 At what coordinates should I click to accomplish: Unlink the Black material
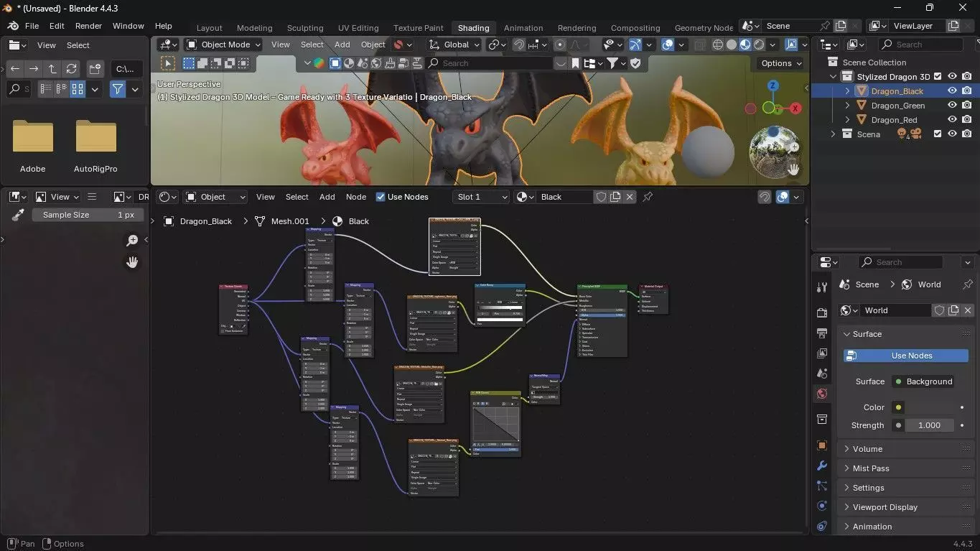630,197
